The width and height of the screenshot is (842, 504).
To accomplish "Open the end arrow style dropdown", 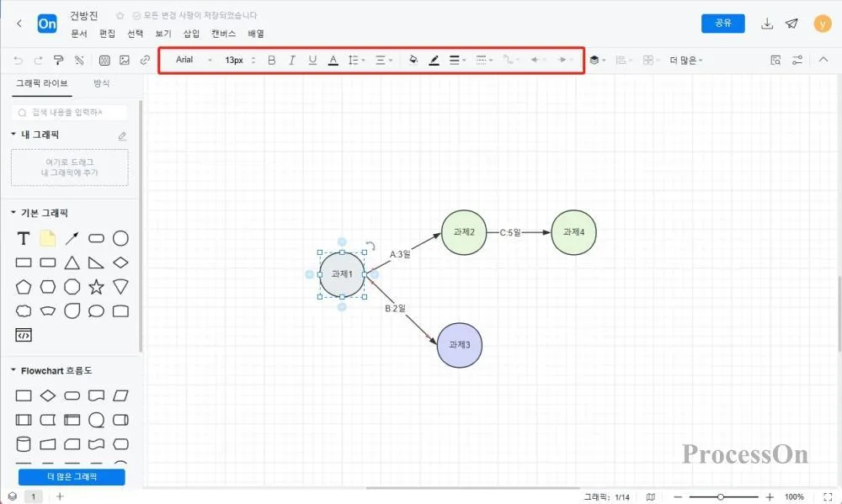I will pos(564,60).
